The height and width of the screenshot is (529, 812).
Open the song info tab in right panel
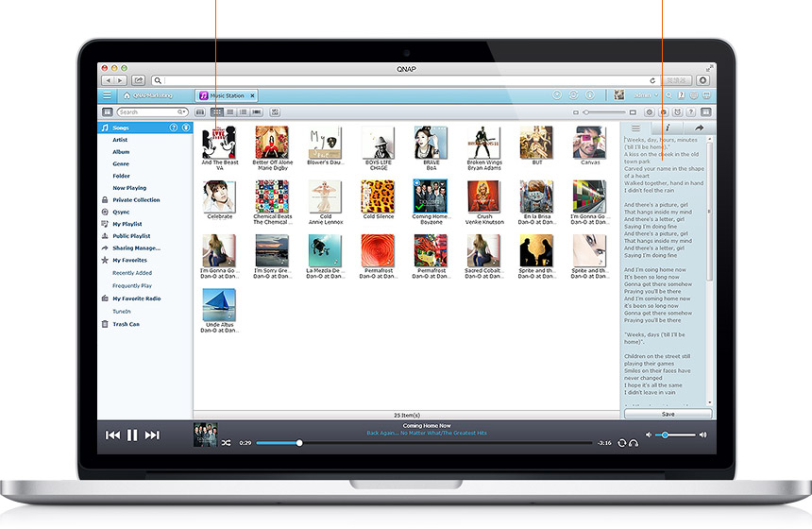668,128
